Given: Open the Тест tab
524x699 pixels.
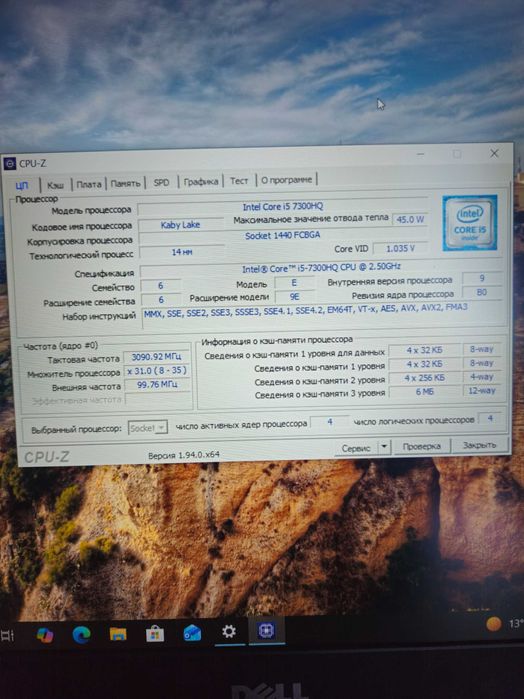Looking at the screenshot, I should pyautogui.click(x=239, y=181).
